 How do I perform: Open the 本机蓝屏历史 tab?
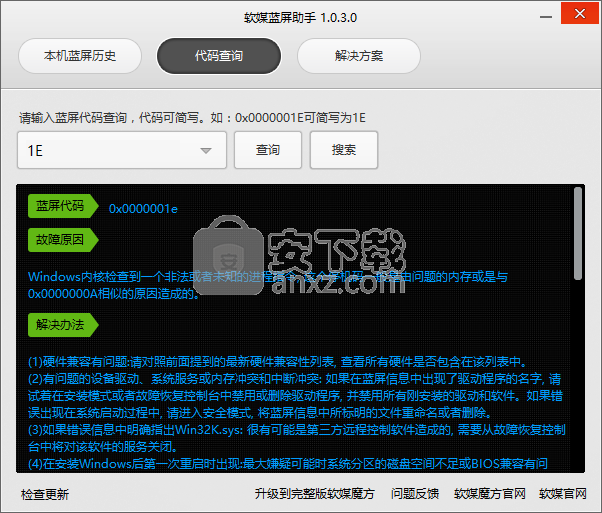coord(80,56)
